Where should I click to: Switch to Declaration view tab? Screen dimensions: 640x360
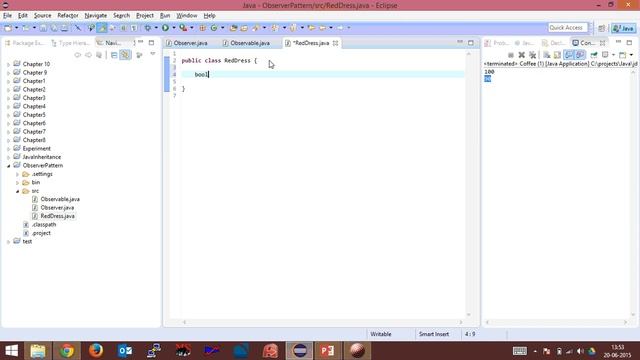click(553, 43)
